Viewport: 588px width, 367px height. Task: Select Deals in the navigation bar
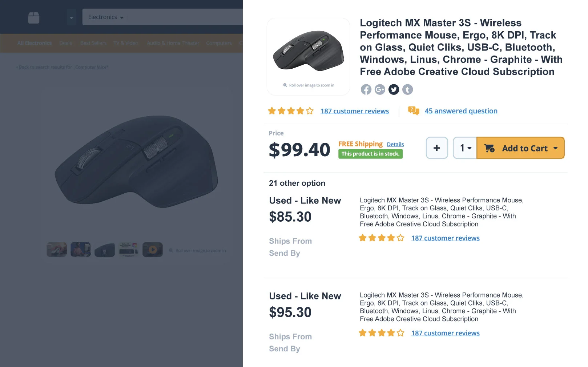point(65,43)
